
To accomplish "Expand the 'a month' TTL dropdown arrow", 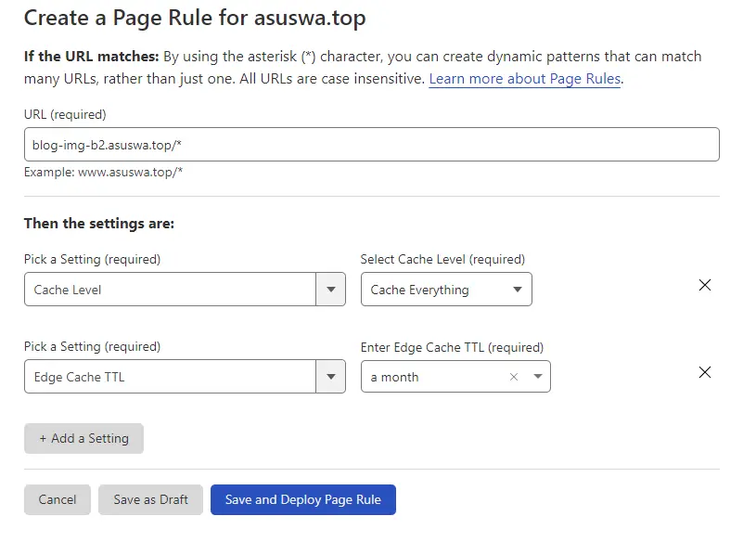I will [x=536, y=377].
